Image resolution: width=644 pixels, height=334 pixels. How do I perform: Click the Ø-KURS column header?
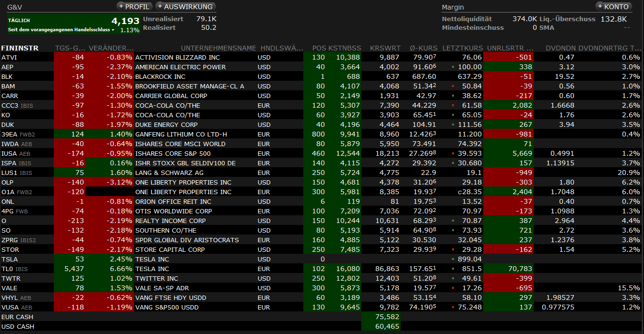[x=424, y=48]
